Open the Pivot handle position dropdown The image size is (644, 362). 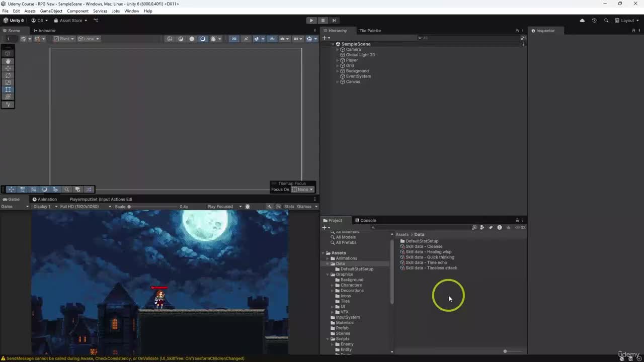[64, 39]
